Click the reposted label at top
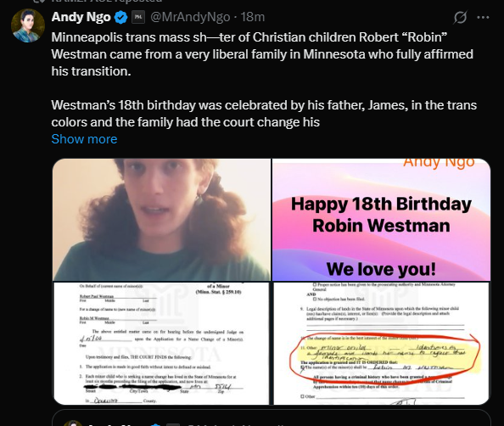Viewport: 504px width, 426px height. (106, 1)
